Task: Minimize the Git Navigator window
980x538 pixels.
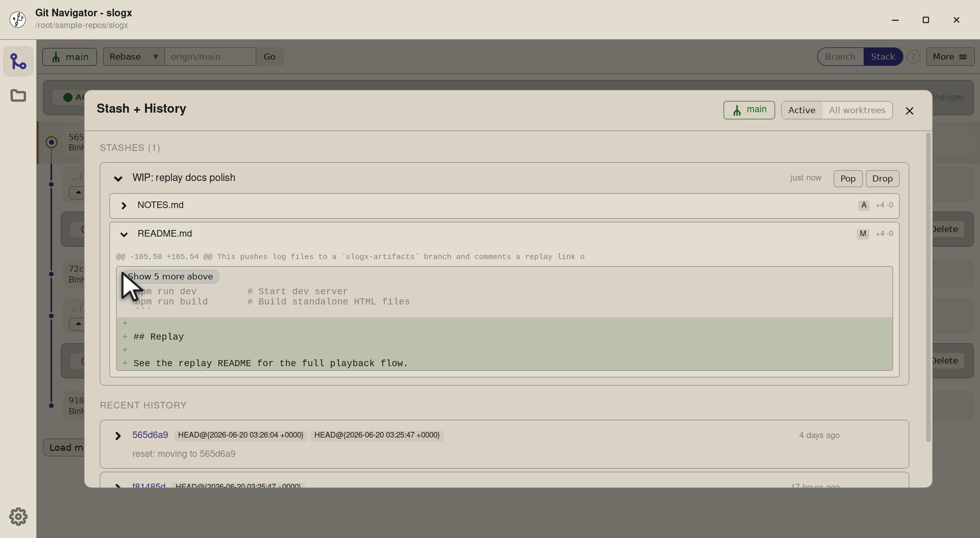Action: [x=895, y=20]
